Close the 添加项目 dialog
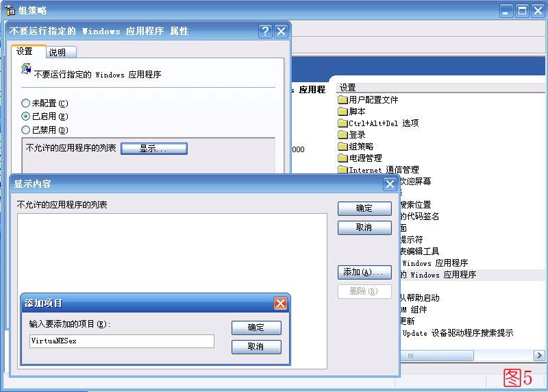This screenshot has width=548, height=392. pyautogui.click(x=280, y=303)
